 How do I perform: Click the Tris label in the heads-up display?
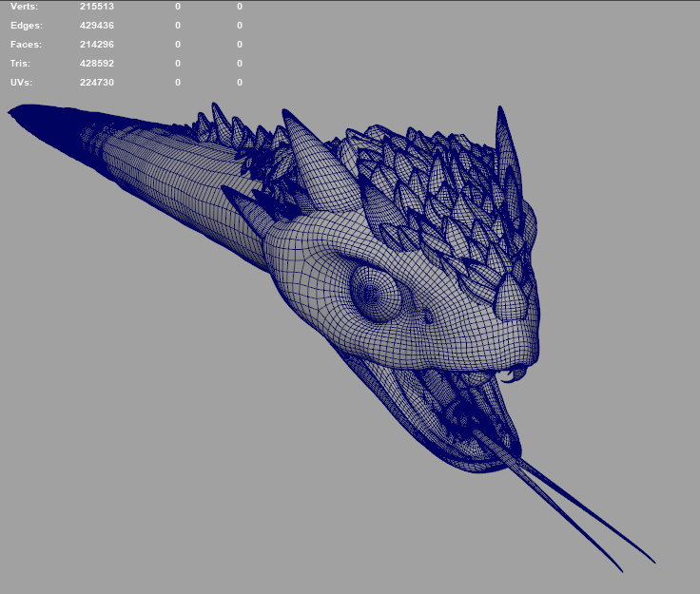pos(20,64)
